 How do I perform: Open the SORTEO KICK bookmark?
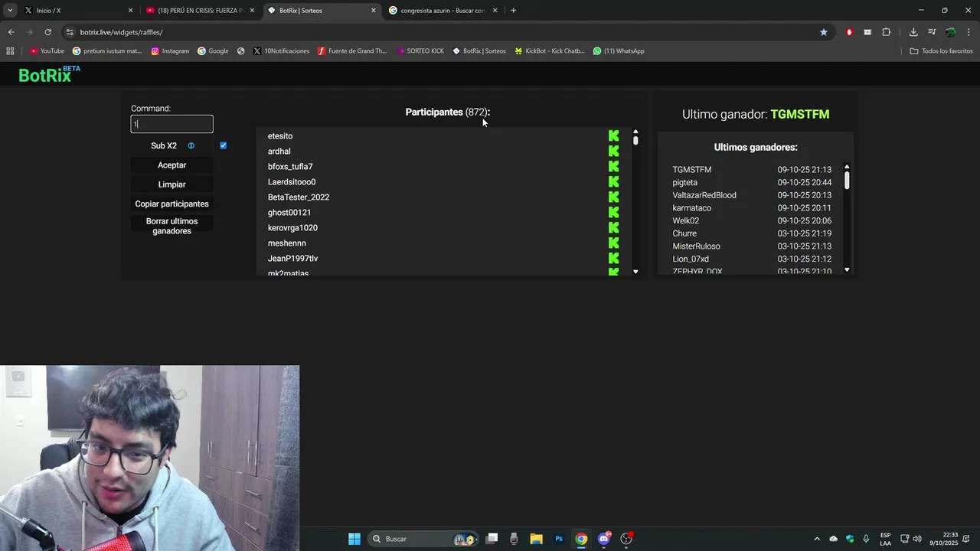coord(420,51)
